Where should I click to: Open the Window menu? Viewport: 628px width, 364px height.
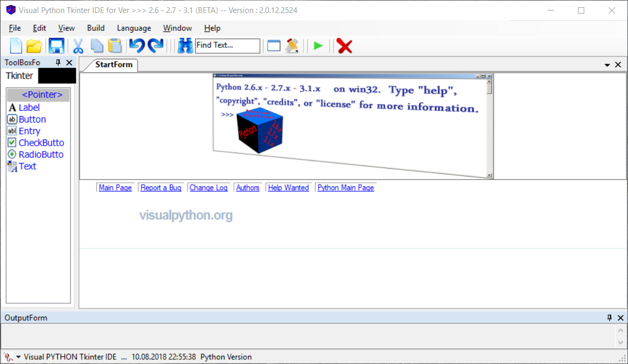click(x=178, y=28)
